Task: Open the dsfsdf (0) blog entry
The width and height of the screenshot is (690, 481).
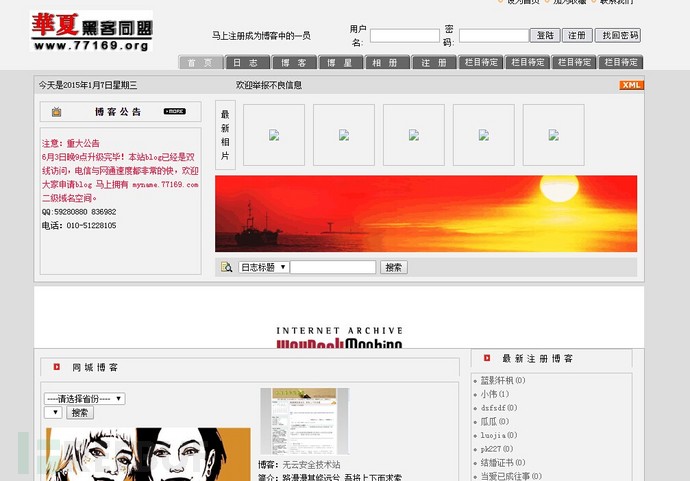Action: 499,408
